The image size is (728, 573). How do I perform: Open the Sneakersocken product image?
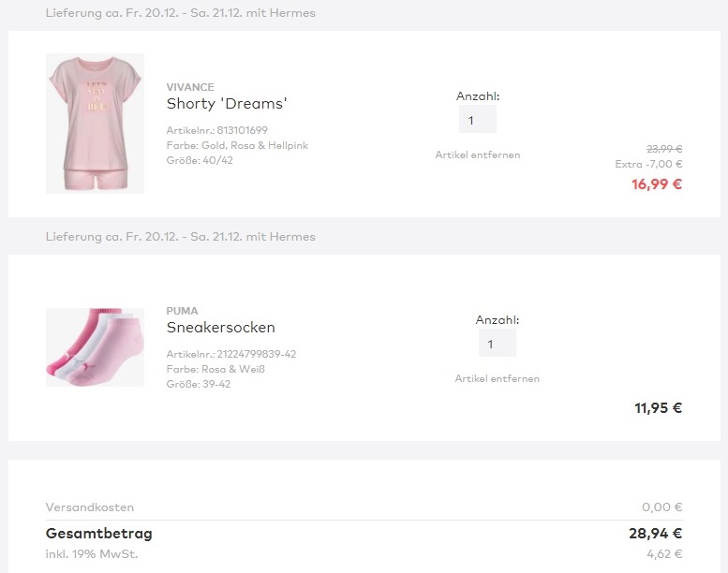pos(95,347)
